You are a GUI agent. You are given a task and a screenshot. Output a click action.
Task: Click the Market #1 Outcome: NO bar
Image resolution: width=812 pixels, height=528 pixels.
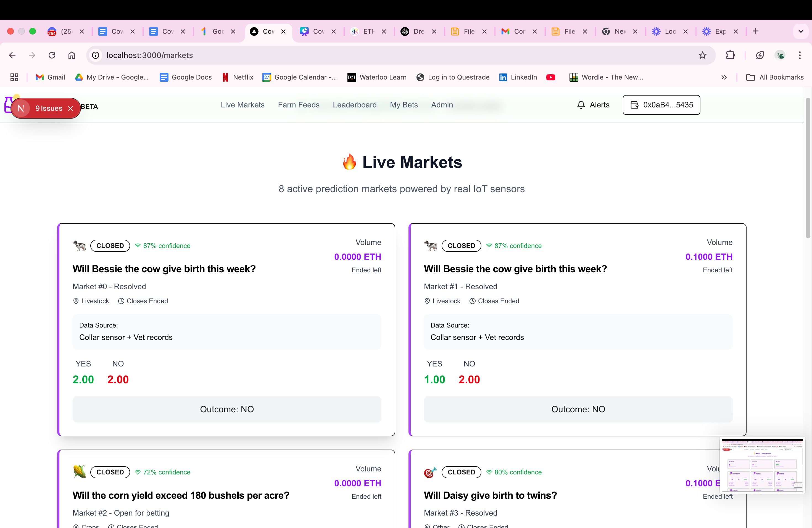coord(578,409)
